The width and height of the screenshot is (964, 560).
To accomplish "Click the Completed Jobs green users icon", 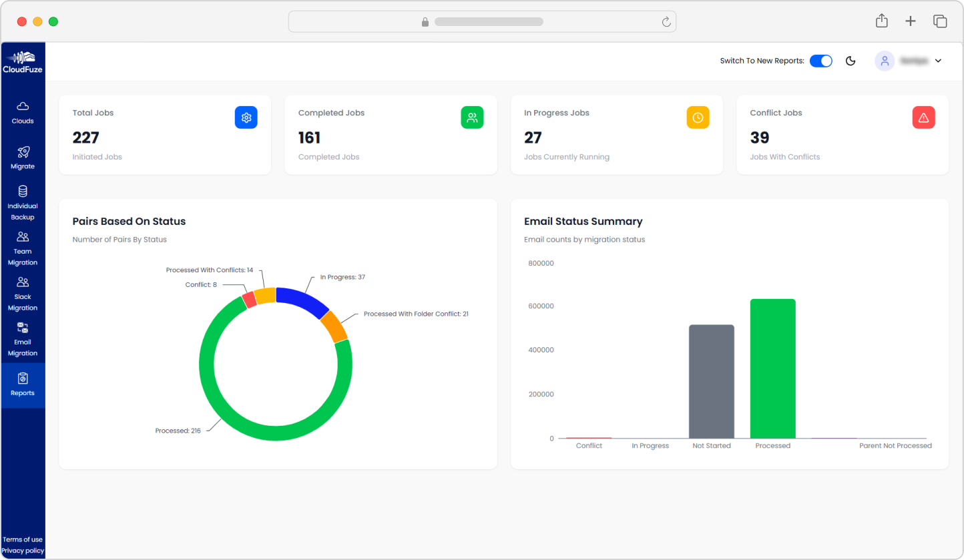I will point(472,117).
